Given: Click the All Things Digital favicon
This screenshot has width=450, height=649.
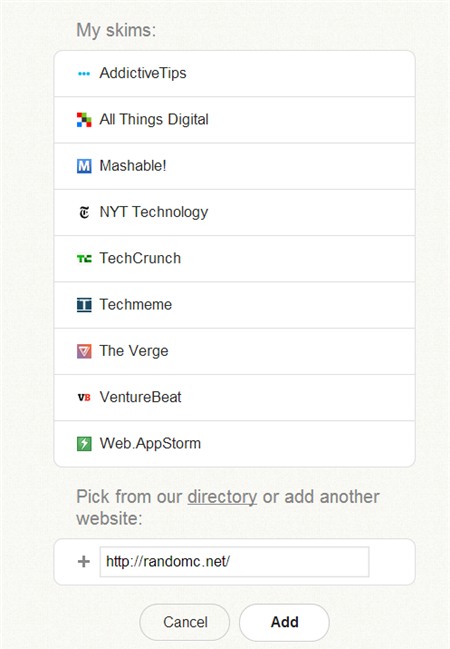Looking at the screenshot, I should (x=84, y=120).
